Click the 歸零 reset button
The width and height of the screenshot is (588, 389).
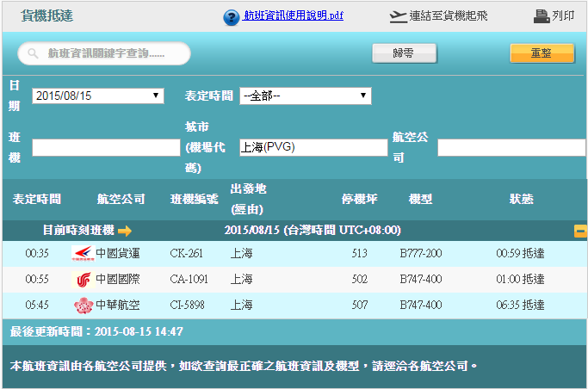405,53
